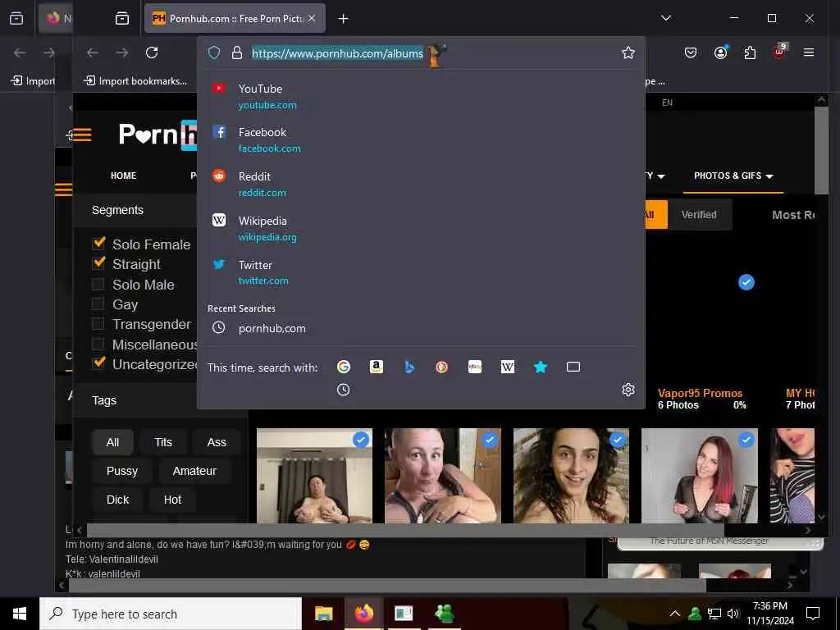The height and width of the screenshot is (630, 840).
Task: Uncheck the Uncategorized segment checkbox
Action: click(98, 363)
